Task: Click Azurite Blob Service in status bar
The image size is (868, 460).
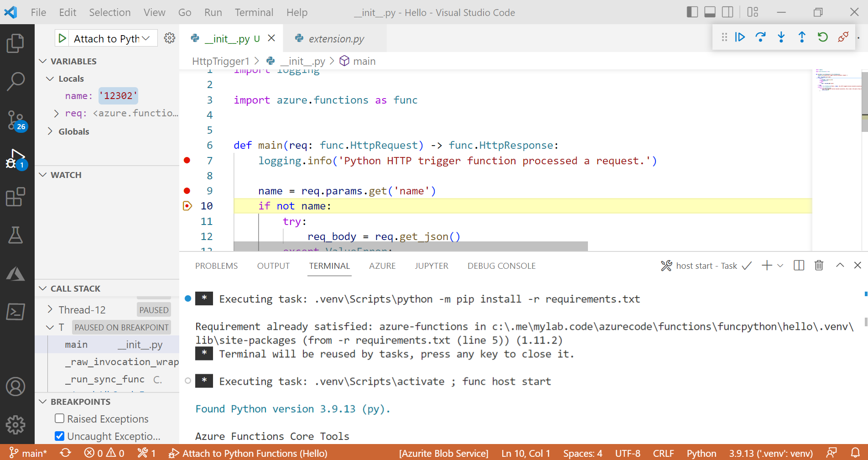Action: [x=444, y=453]
